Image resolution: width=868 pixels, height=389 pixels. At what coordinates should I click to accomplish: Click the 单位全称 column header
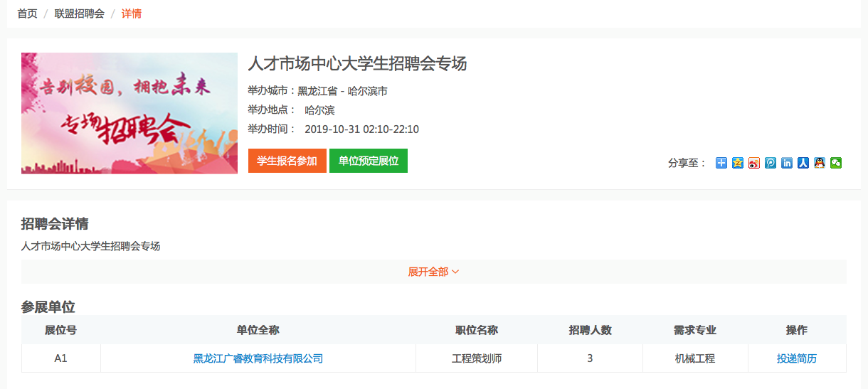pos(258,330)
